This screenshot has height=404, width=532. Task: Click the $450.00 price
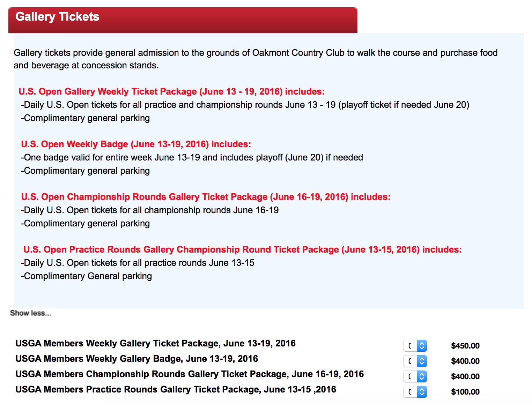465,346
